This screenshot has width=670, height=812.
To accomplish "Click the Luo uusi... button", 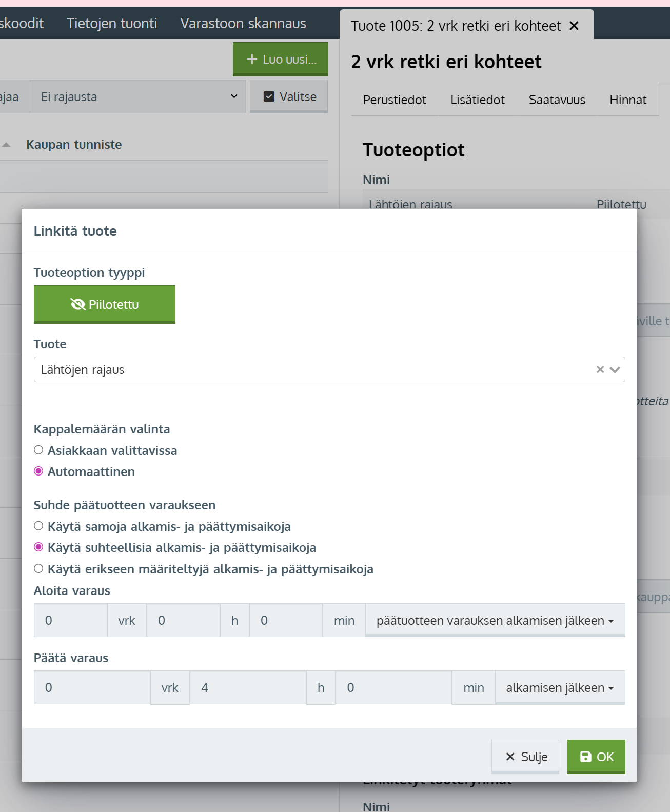I will [281, 60].
